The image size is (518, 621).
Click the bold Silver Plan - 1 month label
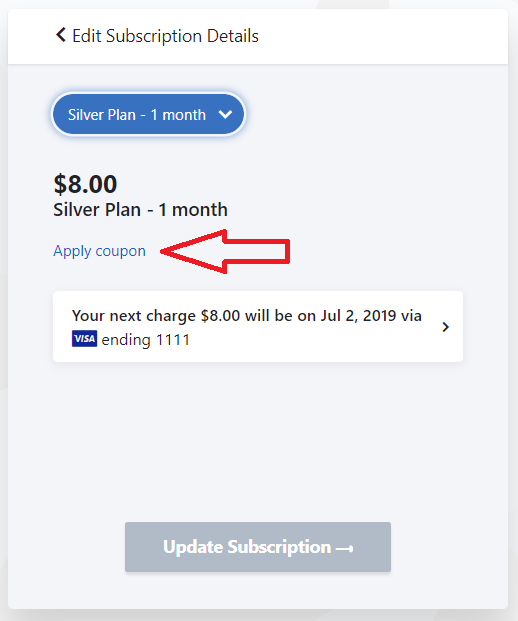tap(141, 210)
